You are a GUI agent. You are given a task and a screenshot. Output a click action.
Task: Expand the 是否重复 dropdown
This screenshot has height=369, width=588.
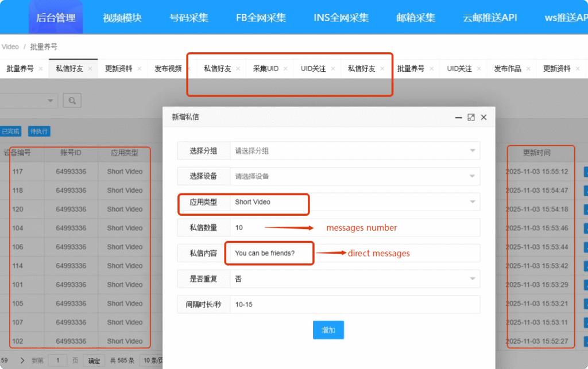click(x=354, y=278)
